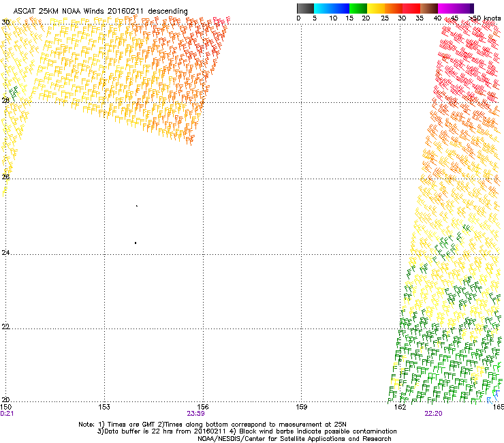Click the legend tick label '35'
The height and width of the screenshot is (443, 504).
[x=420, y=18]
